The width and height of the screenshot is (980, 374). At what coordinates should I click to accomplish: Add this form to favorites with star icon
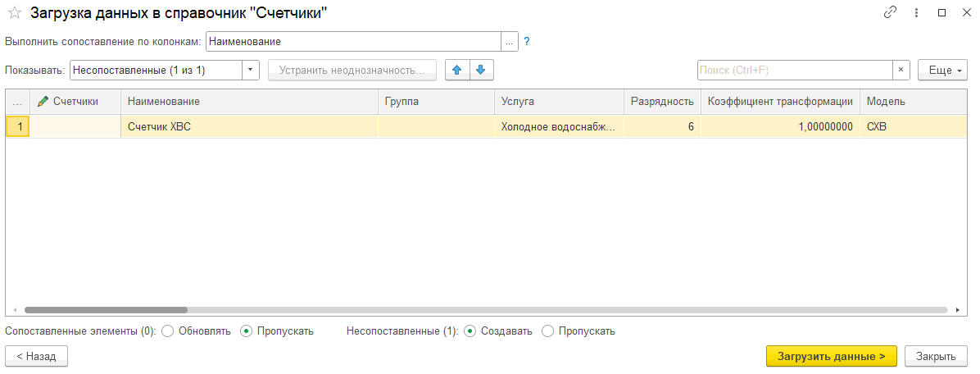tap(15, 12)
